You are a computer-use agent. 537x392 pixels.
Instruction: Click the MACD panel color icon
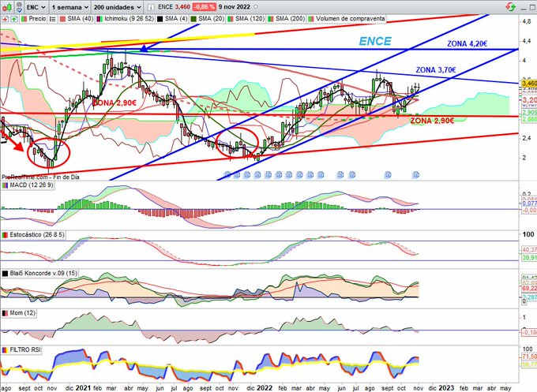pyautogui.click(x=5, y=185)
